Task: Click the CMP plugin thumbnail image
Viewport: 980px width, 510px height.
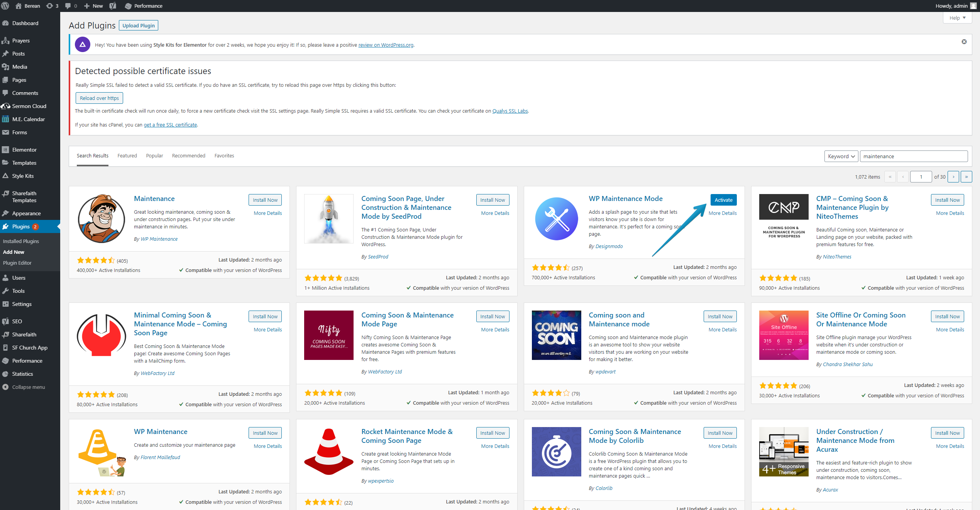Action: coord(784,216)
